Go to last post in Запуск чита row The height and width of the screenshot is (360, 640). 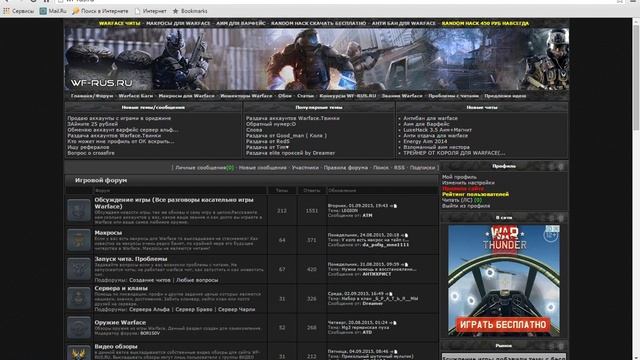point(405,264)
